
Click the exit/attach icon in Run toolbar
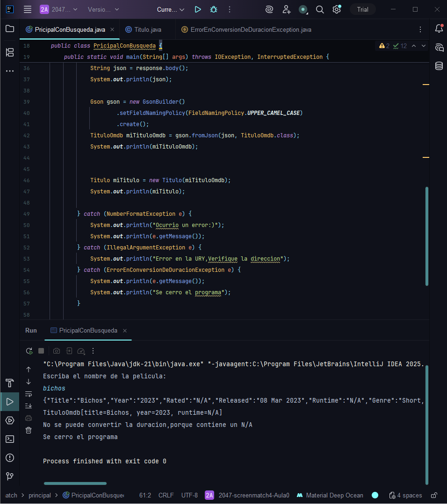(x=69, y=351)
